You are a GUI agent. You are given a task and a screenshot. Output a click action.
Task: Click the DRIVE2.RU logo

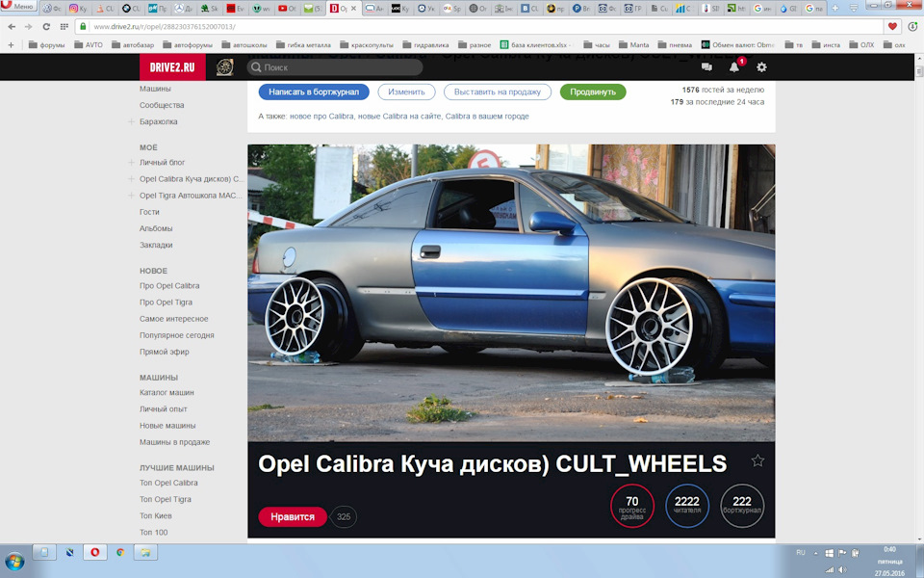tap(172, 67)
